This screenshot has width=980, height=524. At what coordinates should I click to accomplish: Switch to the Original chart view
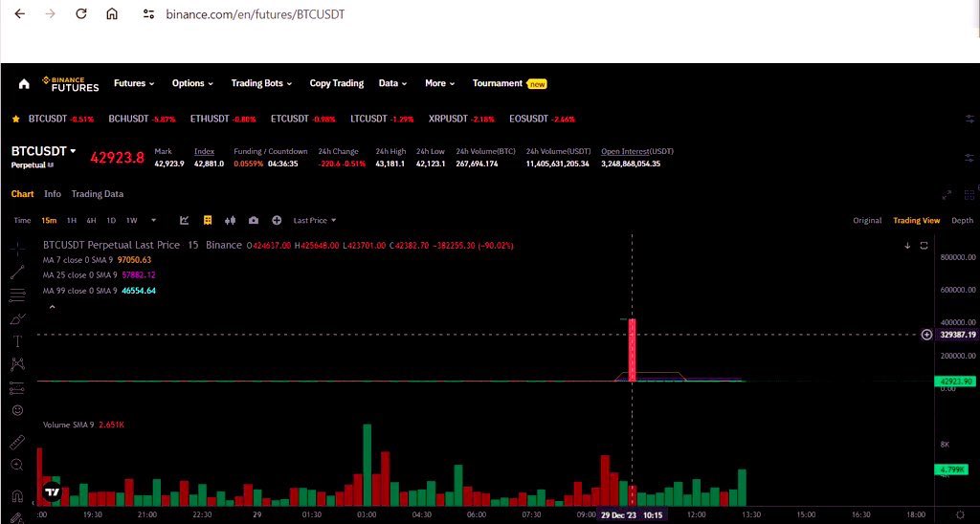tap(867, 221)
